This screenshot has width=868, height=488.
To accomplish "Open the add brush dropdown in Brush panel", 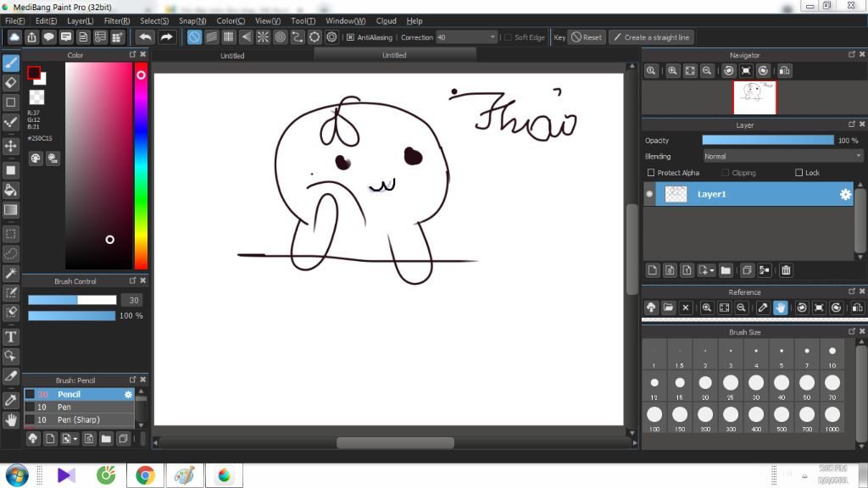I will [x=75, y=440].
